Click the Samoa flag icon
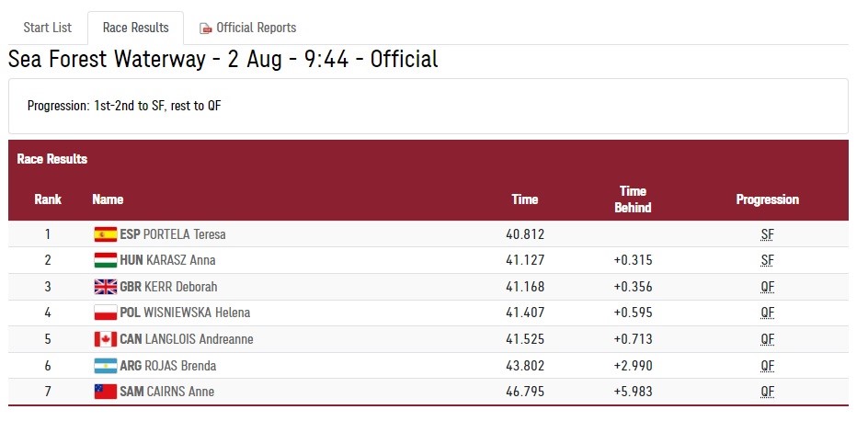The image size is (868, 421). point(105,392)
